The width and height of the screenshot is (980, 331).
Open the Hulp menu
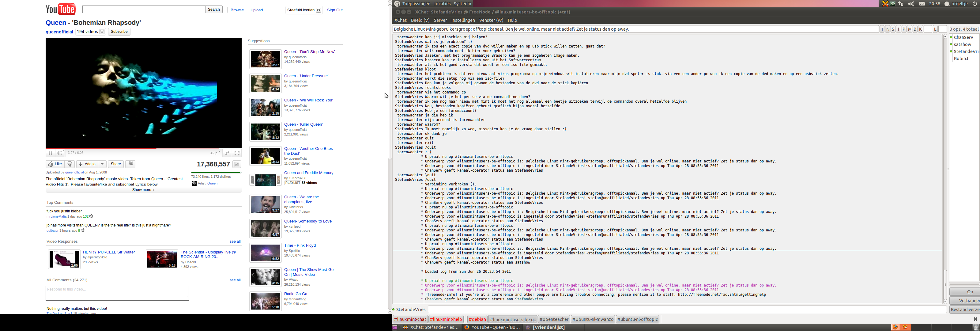tap(512, 21)
